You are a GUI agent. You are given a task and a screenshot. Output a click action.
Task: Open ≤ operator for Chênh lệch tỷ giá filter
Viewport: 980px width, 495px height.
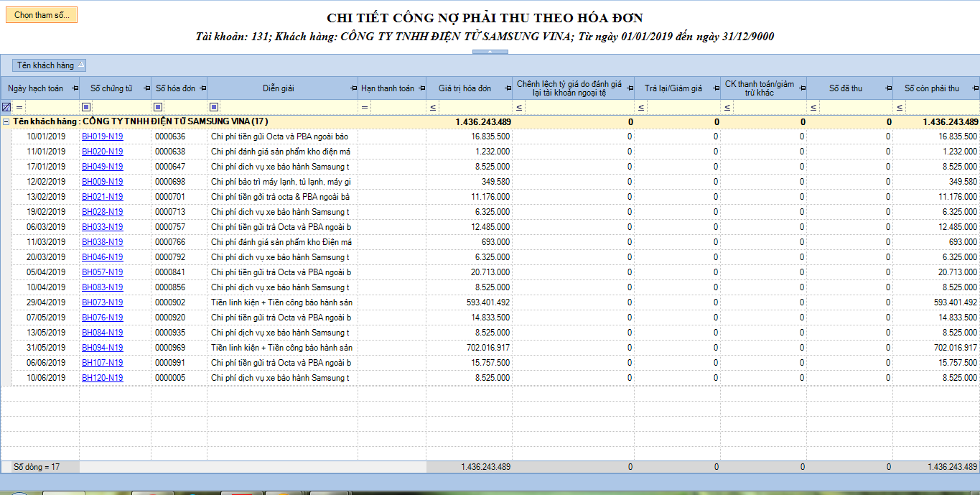(519, 108)
